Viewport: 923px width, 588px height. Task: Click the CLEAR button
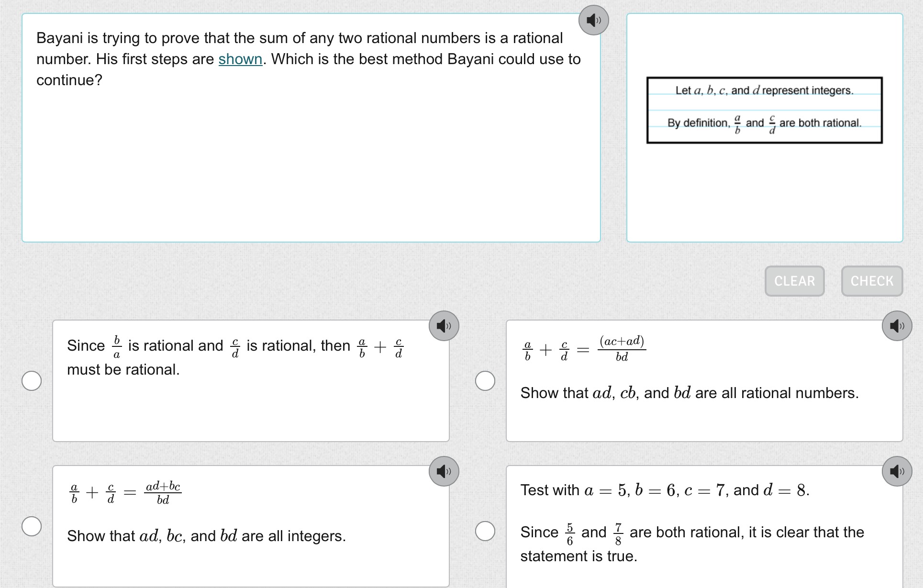coord(794,281)
